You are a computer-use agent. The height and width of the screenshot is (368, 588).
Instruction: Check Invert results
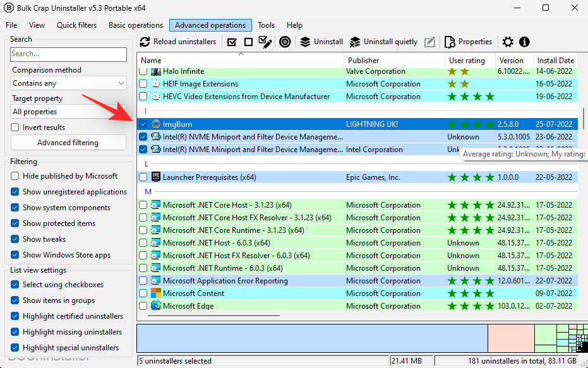coord(14,126)
